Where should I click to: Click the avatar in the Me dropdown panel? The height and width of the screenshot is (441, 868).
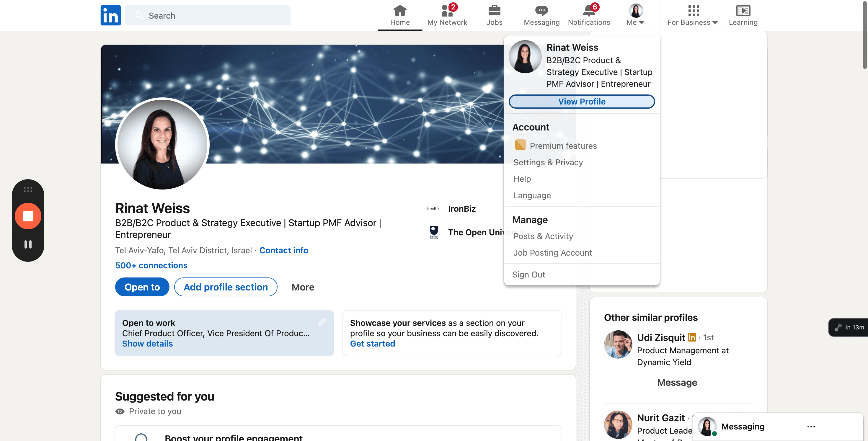[x=525, y=57]
